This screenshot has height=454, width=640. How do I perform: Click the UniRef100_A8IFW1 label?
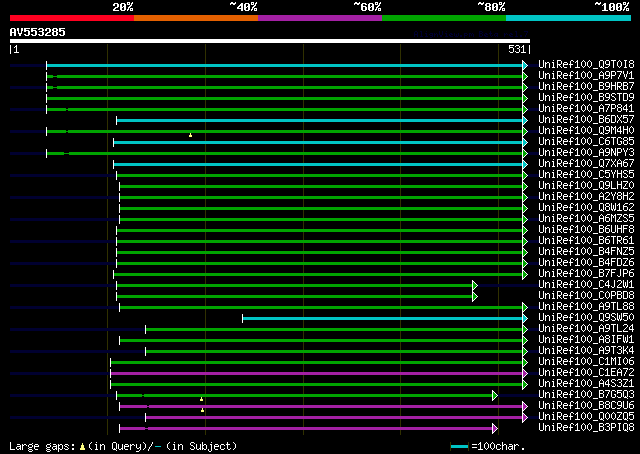(586, 340)
